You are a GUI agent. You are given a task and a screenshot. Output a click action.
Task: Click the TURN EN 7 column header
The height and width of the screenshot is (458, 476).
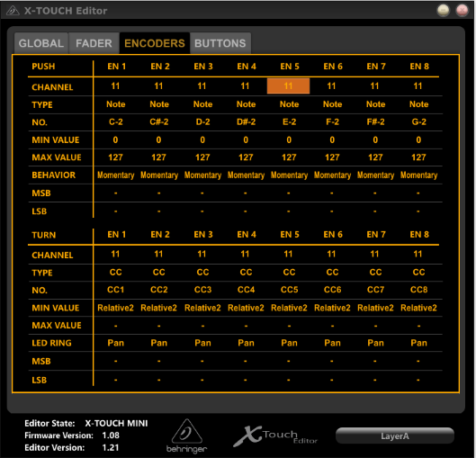click(376, 235)
